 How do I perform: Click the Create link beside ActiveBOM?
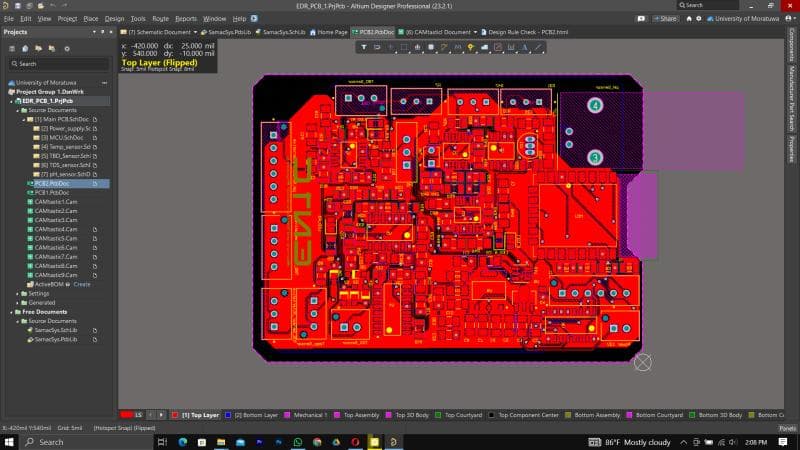click(82, 284)
